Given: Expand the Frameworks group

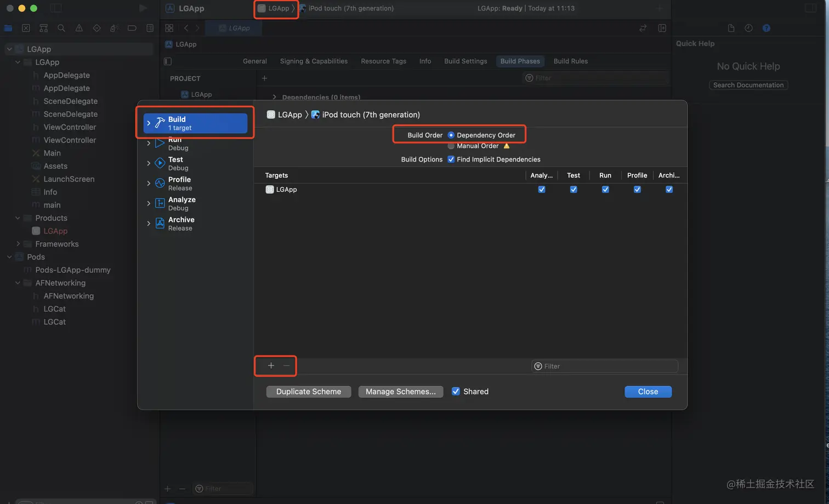Looking at the screenshot, I should point(18,244).
